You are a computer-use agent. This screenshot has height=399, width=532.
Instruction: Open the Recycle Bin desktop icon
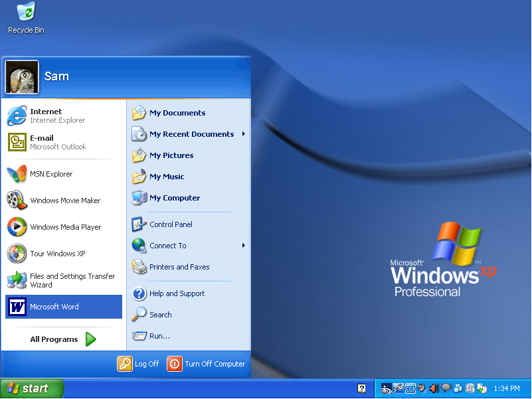tap(26, 13)
